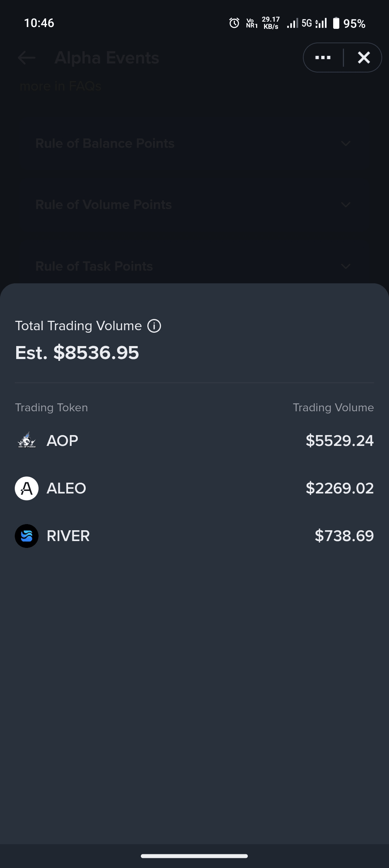Screen dimensions: 389x868
Task: Tap the info icon beside Total Trading Volume
Action: coord(154,326)
